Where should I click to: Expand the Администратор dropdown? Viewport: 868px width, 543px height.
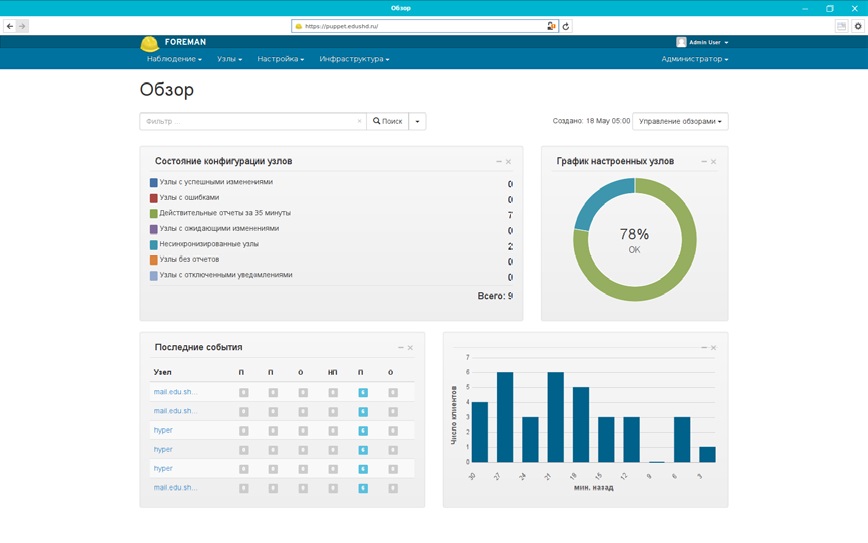(695, 59)
